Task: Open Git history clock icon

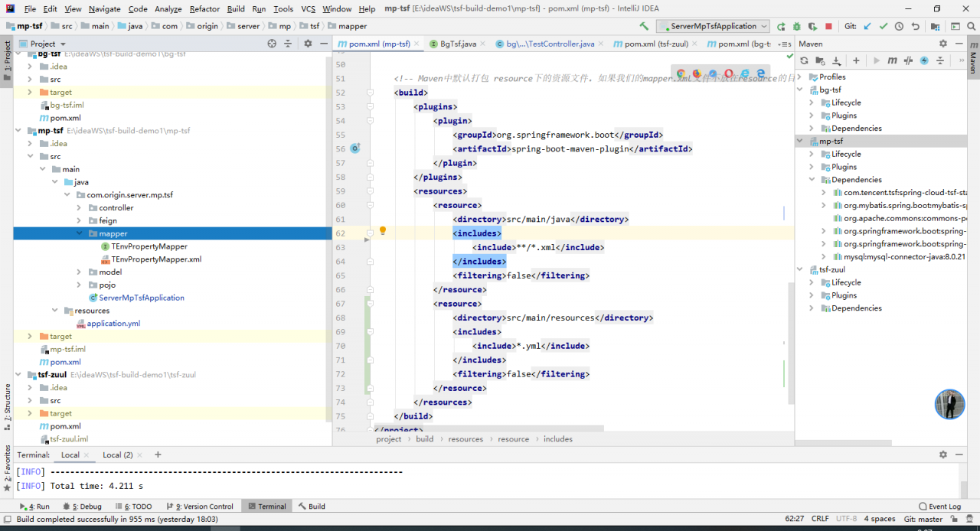Action: 900,26
